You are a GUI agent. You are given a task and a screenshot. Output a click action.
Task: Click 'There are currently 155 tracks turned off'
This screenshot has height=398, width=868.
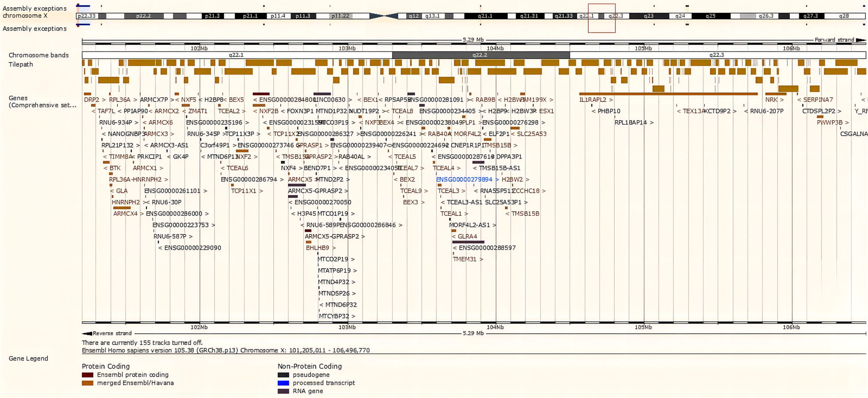pos(142,343)
